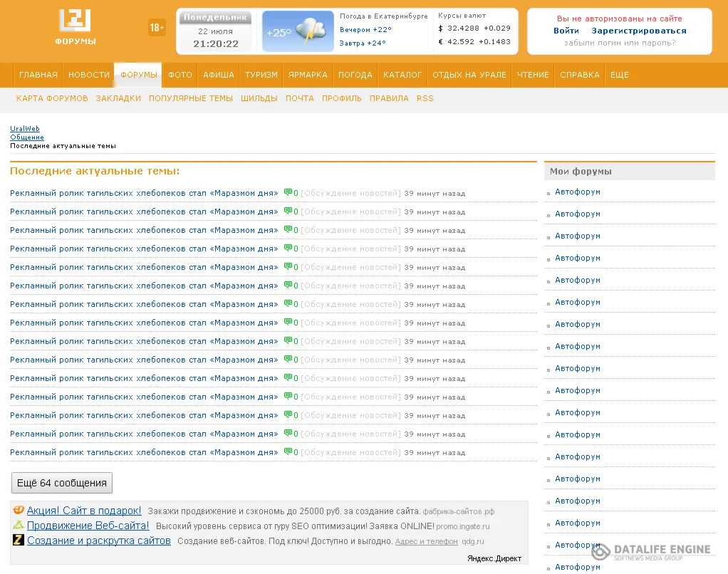Click the UralWeb forums logo
This screenshot has height=574, width=728.
tap(75, 27)
